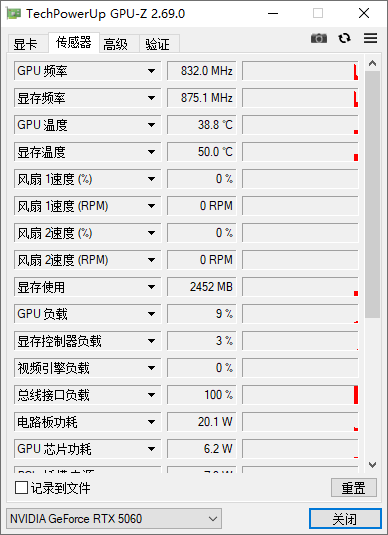
Task: Click the 100 % bus interface value
Action: pyautogui.click(x=201, y=395)
